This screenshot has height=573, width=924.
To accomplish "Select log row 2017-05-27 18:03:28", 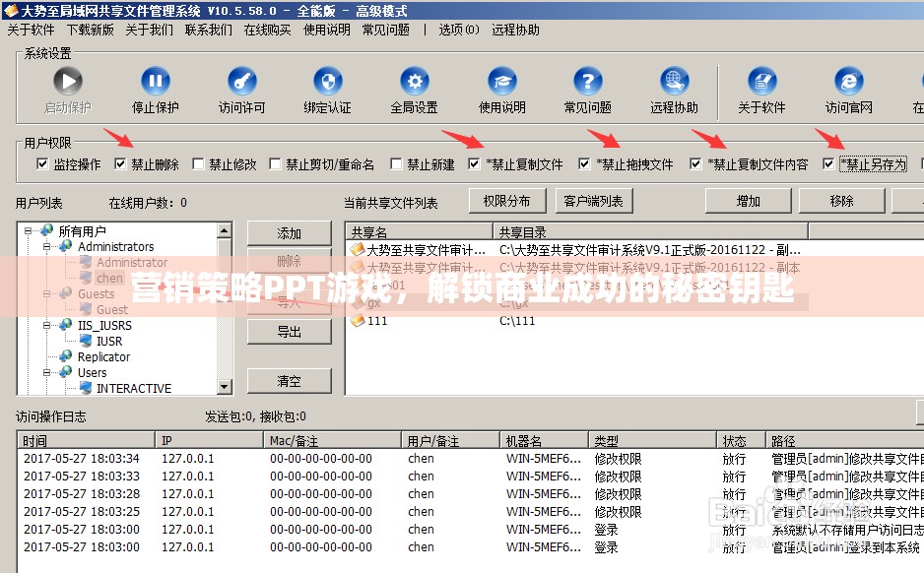I will pyautogui.click(x=470, y=493).
